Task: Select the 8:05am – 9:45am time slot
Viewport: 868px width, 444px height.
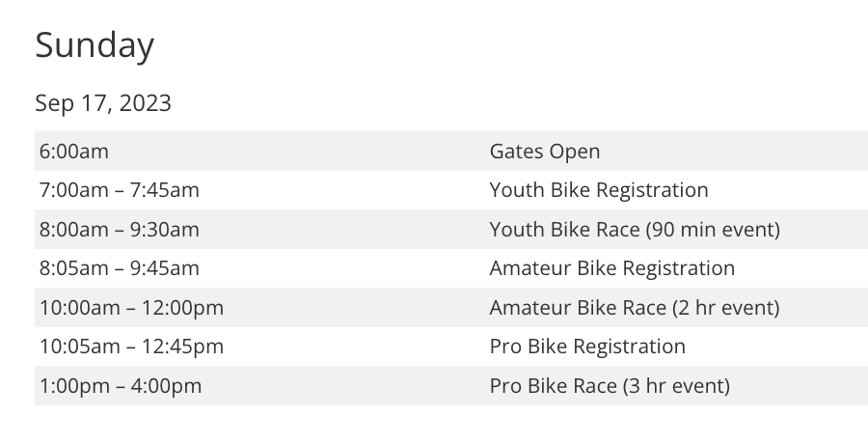Action: click(120, 268)
